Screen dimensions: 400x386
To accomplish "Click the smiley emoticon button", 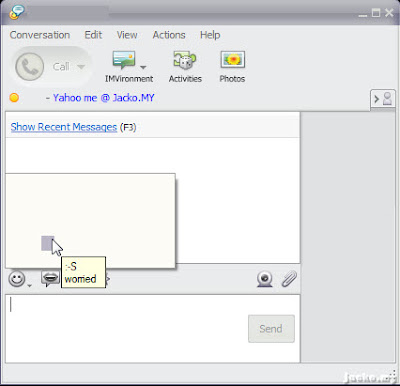I will coord(17,278).
